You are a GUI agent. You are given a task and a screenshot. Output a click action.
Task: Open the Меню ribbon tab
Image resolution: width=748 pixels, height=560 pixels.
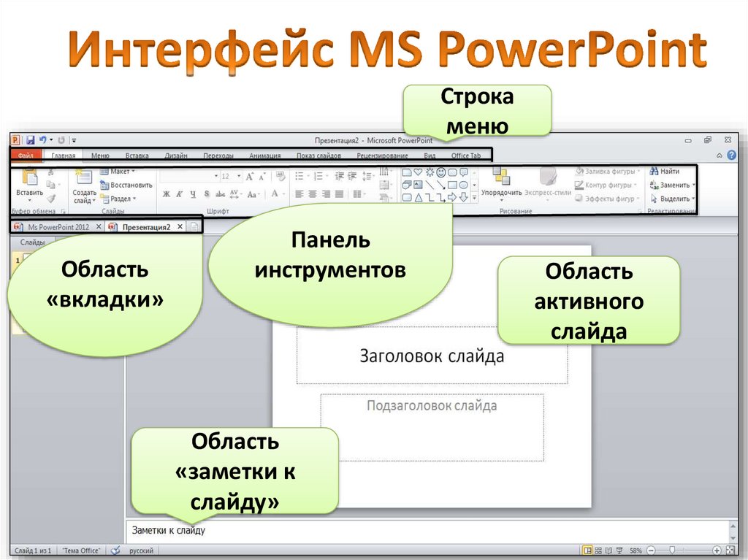[x=100, y=156]
